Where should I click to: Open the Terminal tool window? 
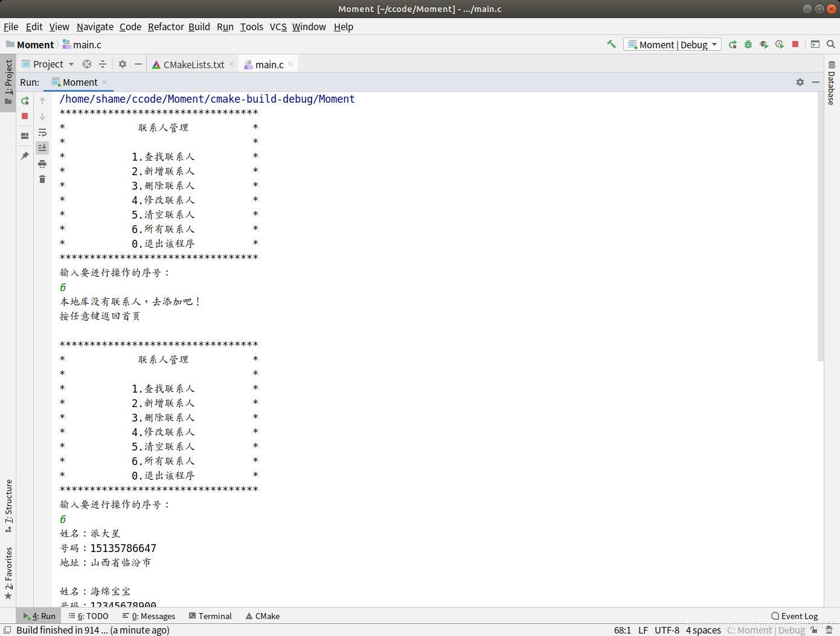(x=210, y=616)
